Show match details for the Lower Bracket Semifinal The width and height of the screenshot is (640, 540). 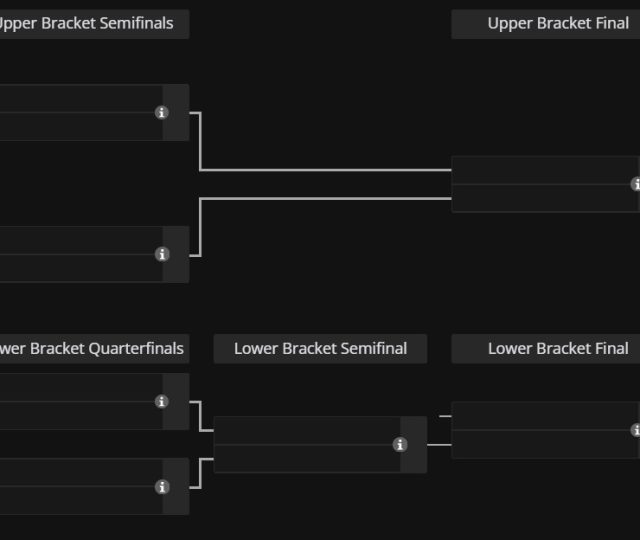tap(400, 445)
